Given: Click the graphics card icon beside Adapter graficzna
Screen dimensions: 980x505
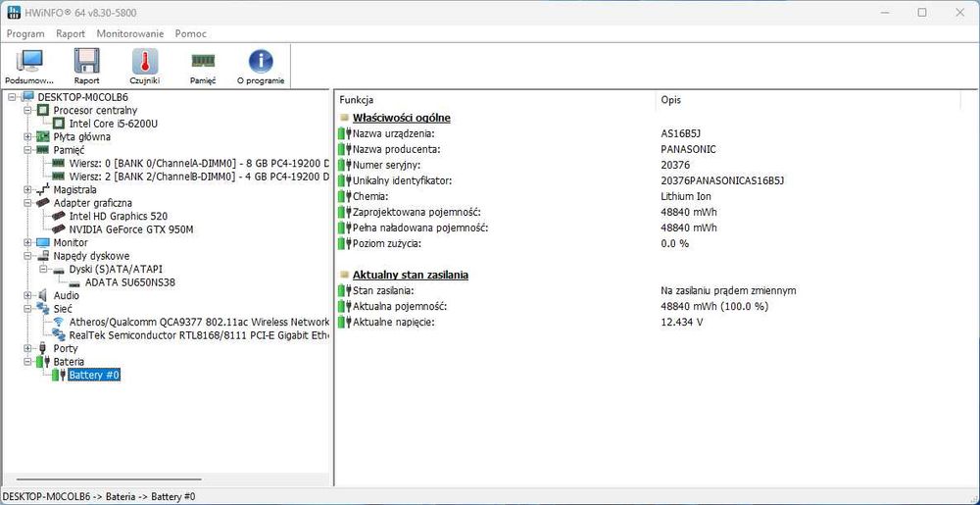Looking at the screenshot, I should pyautogui.click(x=43, y=203).
